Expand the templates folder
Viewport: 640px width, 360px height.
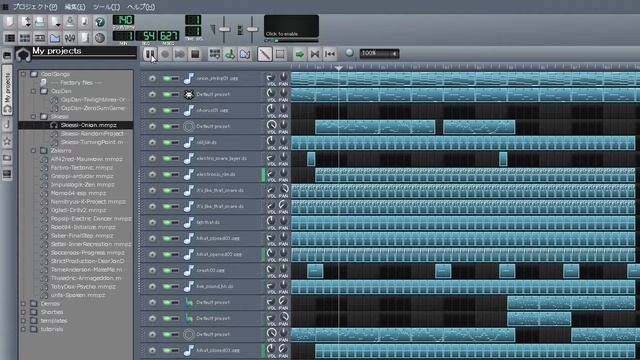pos(24,321)
